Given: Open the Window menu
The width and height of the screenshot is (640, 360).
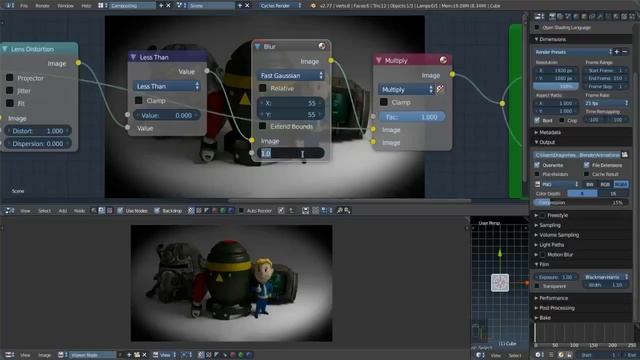Looking at the screenshot, I should 65,6.
